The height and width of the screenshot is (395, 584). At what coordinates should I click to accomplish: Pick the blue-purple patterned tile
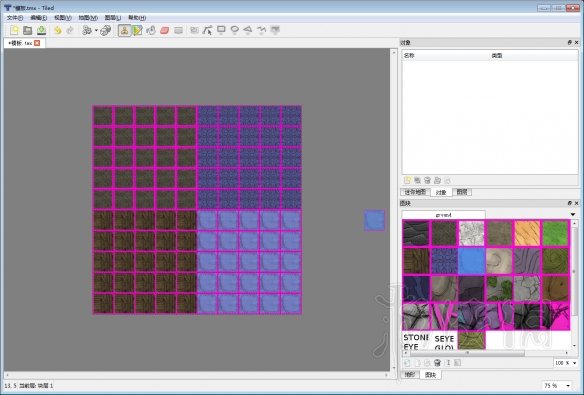point(444,261)
